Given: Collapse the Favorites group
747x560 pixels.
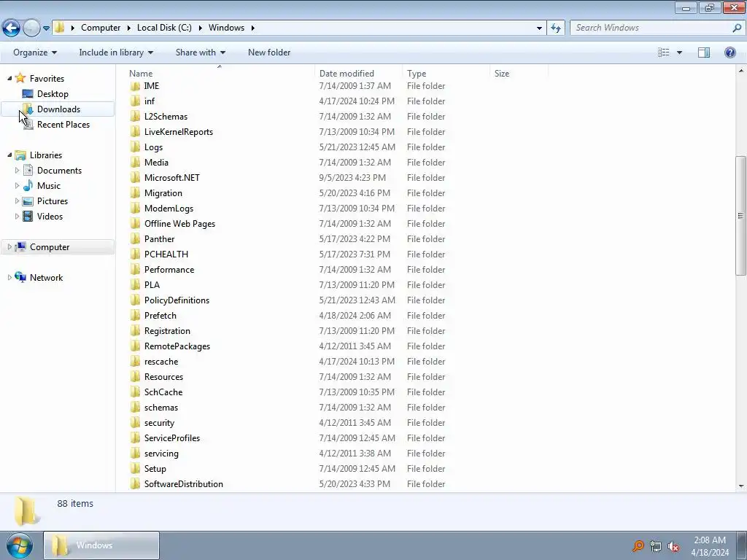Looking at the screenshot, I should point(9,78).
